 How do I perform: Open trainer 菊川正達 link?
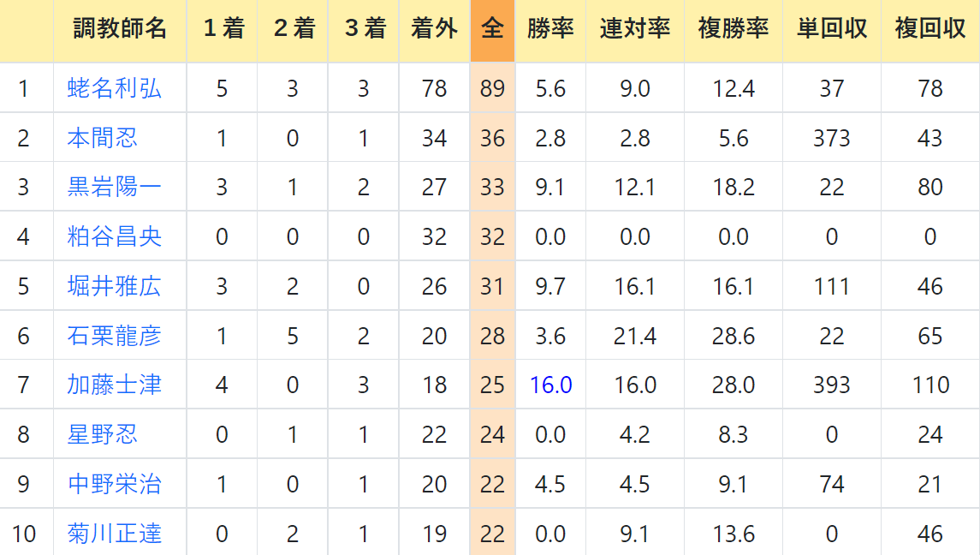(x=115, y=534)
